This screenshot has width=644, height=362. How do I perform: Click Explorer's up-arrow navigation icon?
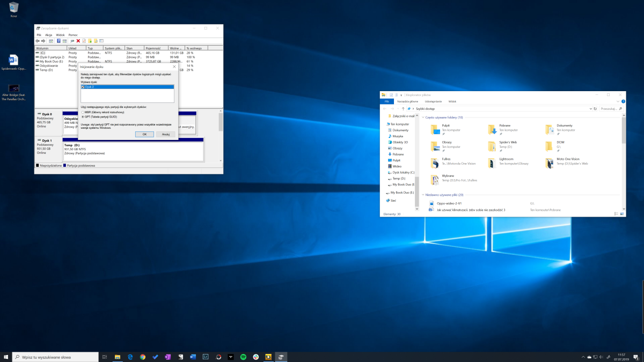point(402,108)
